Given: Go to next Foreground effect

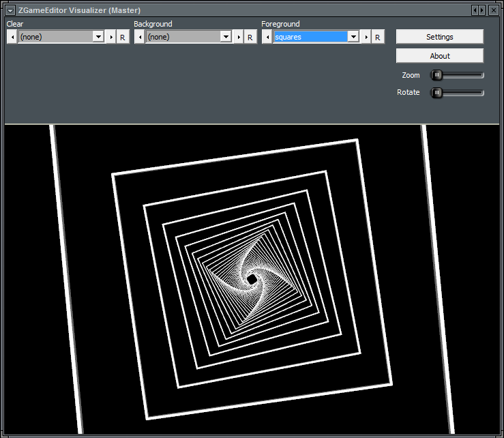Looking at the screenshot, I should (x=366, y=37).
